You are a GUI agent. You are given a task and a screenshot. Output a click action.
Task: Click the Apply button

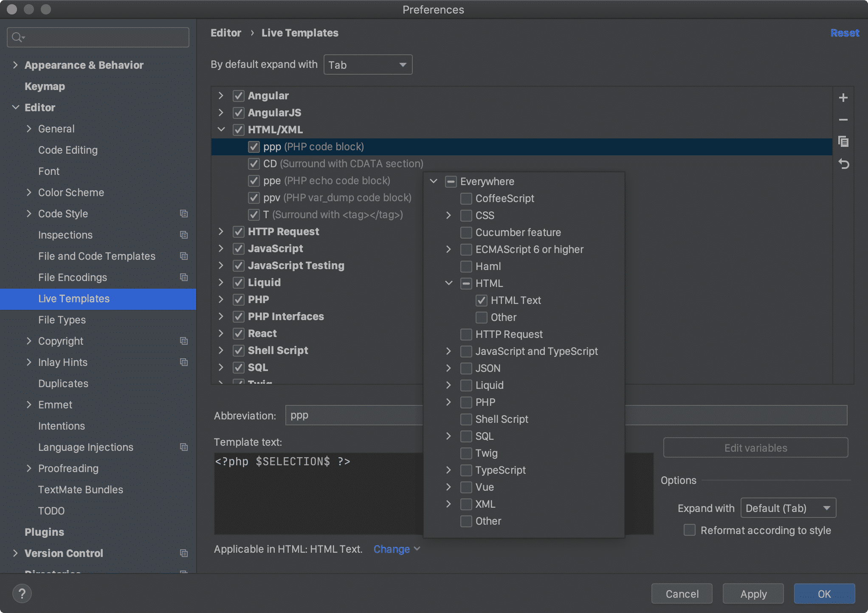pyautogui.click(x=753, y=593)
